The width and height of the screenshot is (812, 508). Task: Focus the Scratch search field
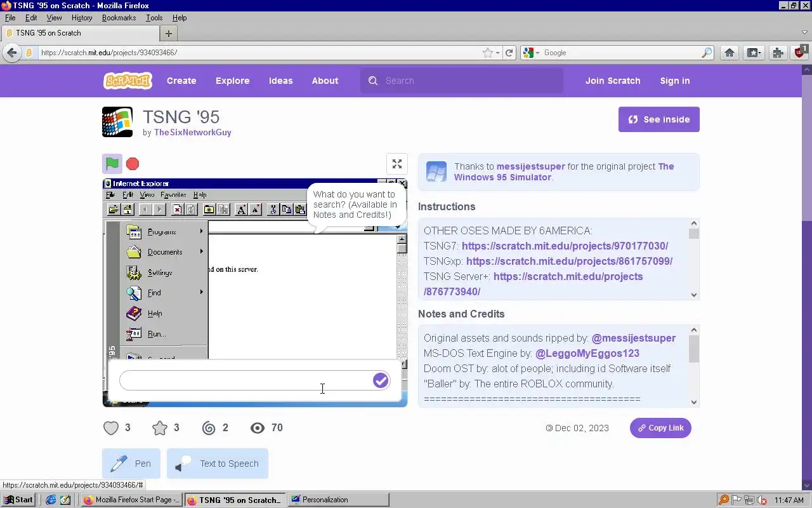[x=462, y=81]
